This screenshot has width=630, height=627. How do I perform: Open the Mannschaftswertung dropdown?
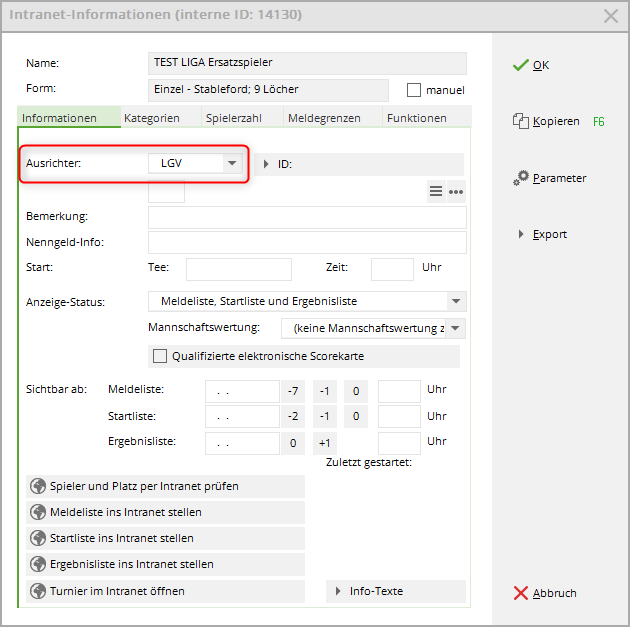pos(456,328)
